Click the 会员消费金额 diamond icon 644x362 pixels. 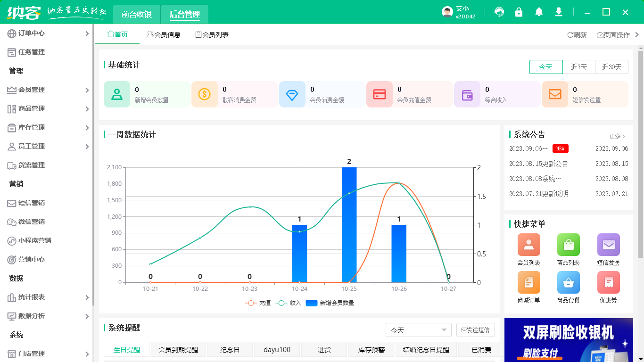pos(292,94)
